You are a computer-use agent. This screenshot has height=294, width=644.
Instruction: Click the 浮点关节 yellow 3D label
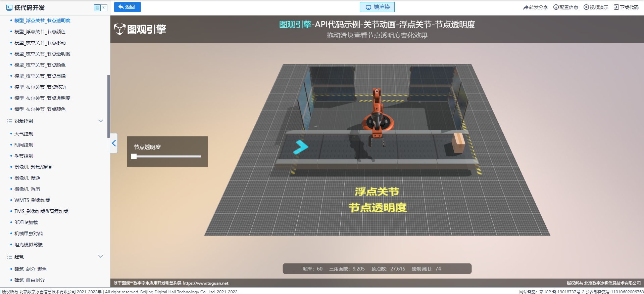pyautogui.click(x=377, y=192)
